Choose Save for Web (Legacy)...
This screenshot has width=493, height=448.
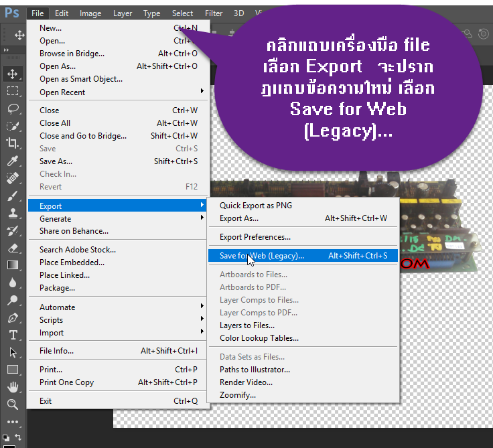(303, 256)
